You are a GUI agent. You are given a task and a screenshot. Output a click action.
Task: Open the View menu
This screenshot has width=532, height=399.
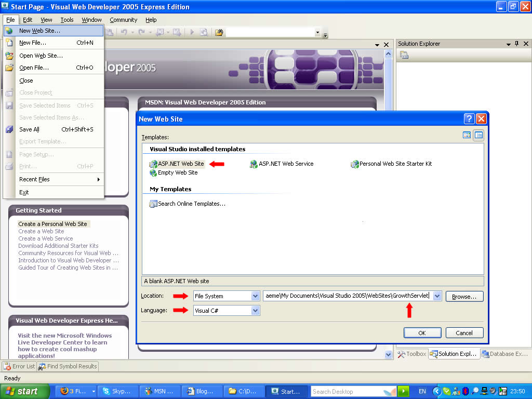(46, 20)
